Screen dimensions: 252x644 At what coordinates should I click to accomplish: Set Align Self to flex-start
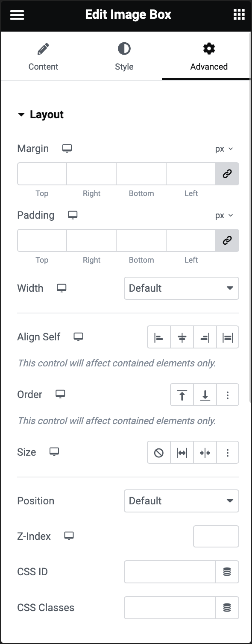coord(158,337)
